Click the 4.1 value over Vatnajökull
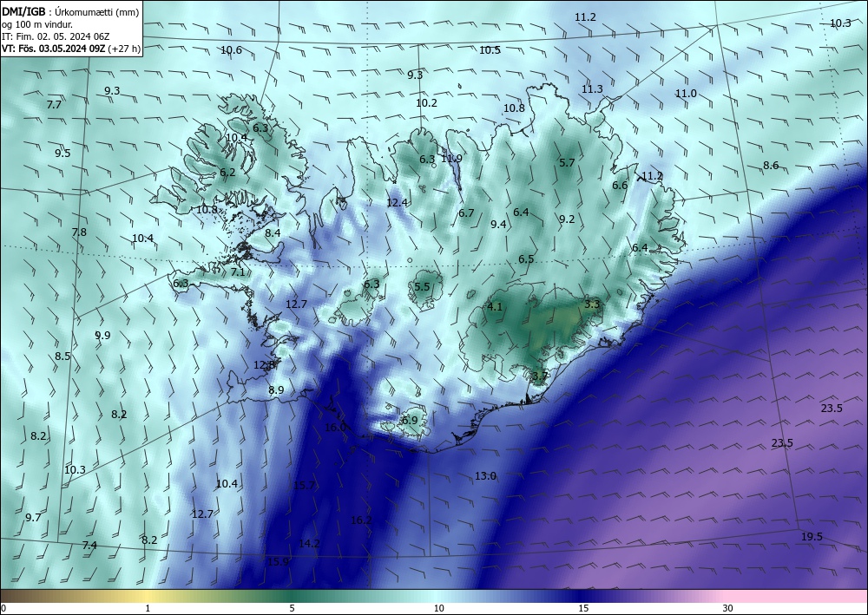Image resolution: width=868 pixels, height=615 pixels. pos(495,306)
